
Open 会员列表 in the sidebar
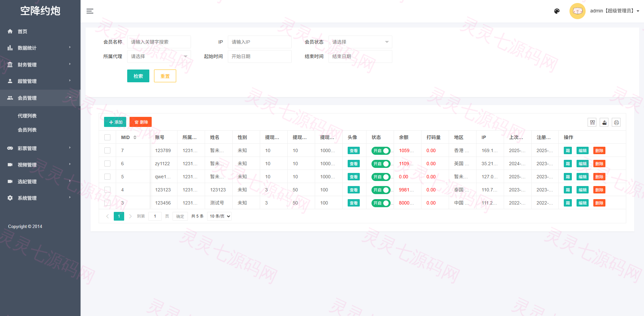pos(27,130)
